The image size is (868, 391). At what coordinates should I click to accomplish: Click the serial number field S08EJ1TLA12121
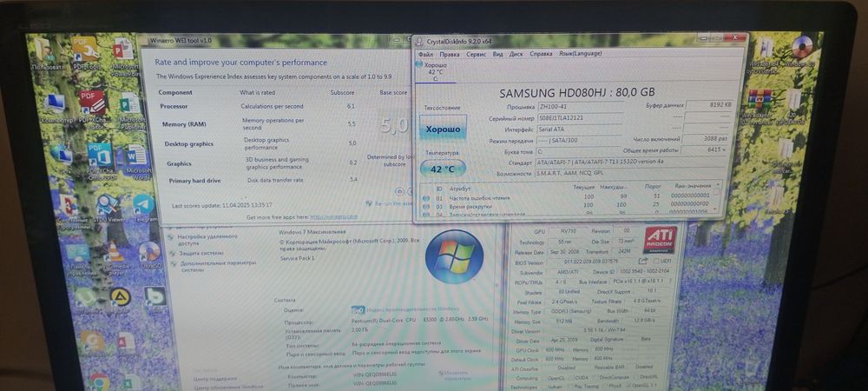[578, 118]
